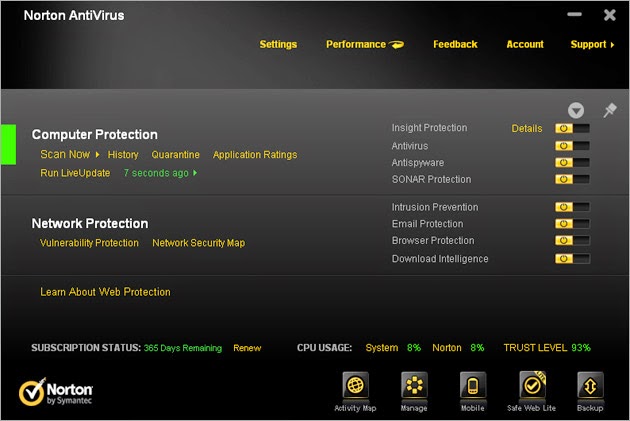Toggle the Antispyware switch

tap(572, 163)
